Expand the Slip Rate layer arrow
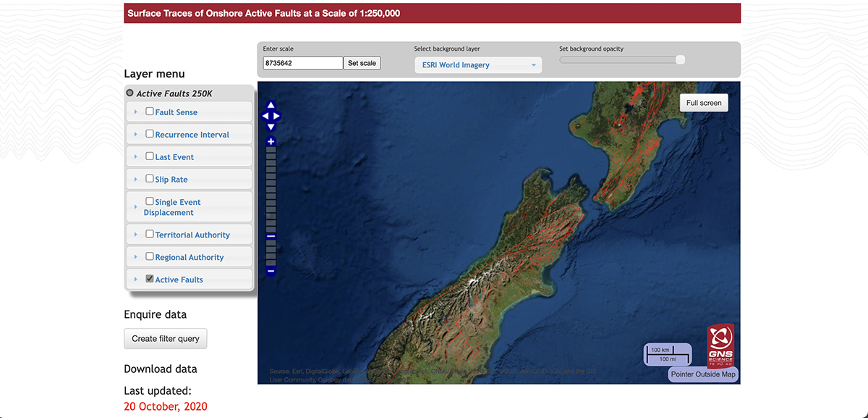Viewport: 868px width, 420px height. click(135, 180)
